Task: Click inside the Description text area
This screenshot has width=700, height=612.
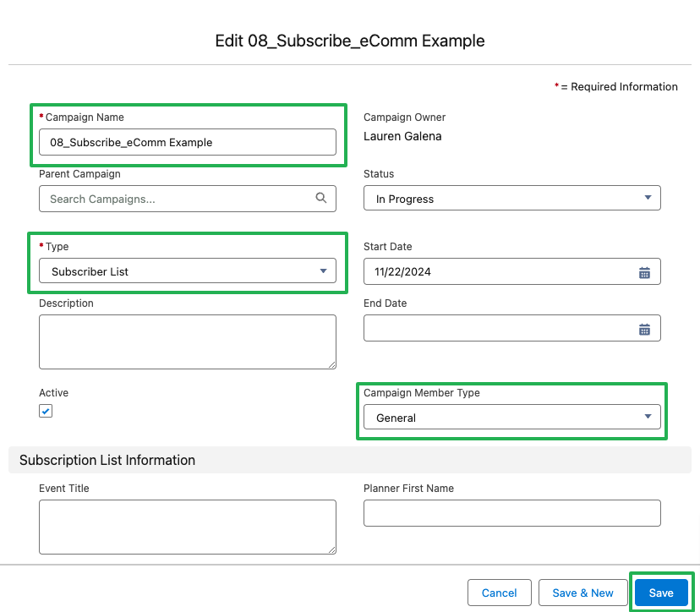Action: point(188,342)
